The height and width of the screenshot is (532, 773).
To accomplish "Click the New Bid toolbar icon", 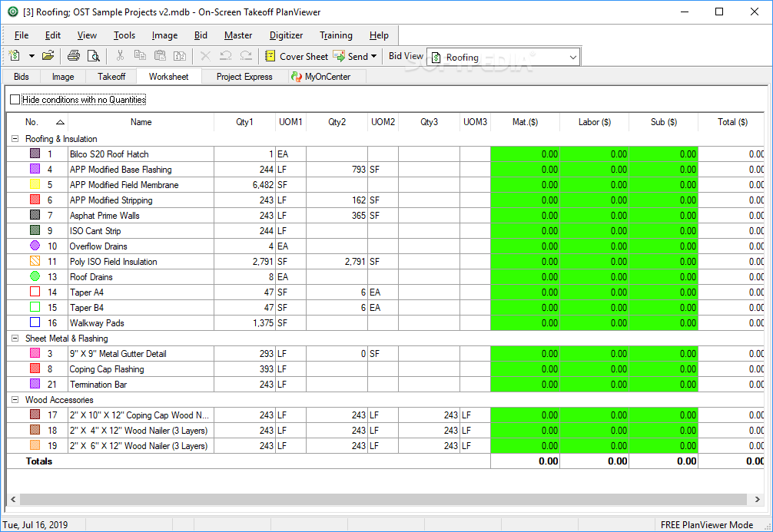I will 15,56.
